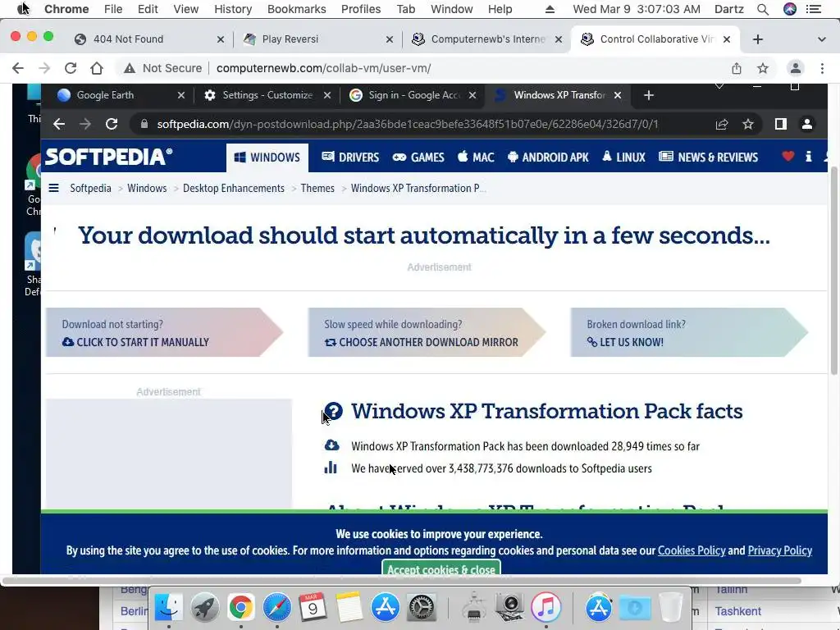Open Control Center list icon in menu bar
Screen dimensions: 840x630
[814, 9]
